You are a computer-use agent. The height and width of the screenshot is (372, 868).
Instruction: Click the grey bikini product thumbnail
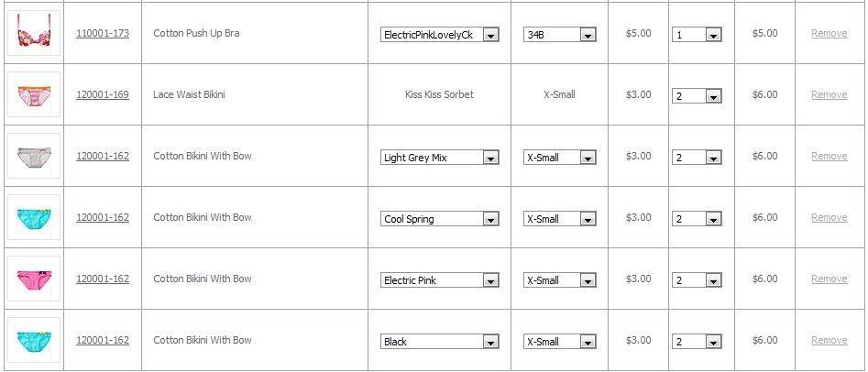[x=34, y=156]
